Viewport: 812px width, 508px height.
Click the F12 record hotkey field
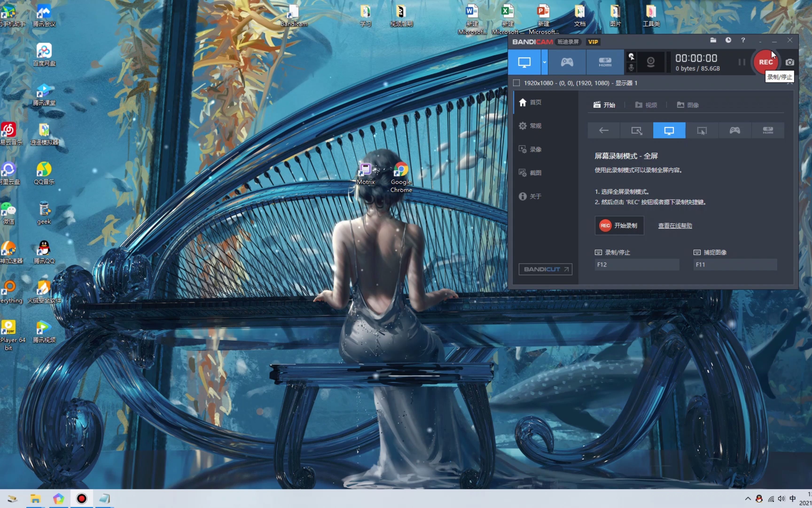(x=637, y=264)
